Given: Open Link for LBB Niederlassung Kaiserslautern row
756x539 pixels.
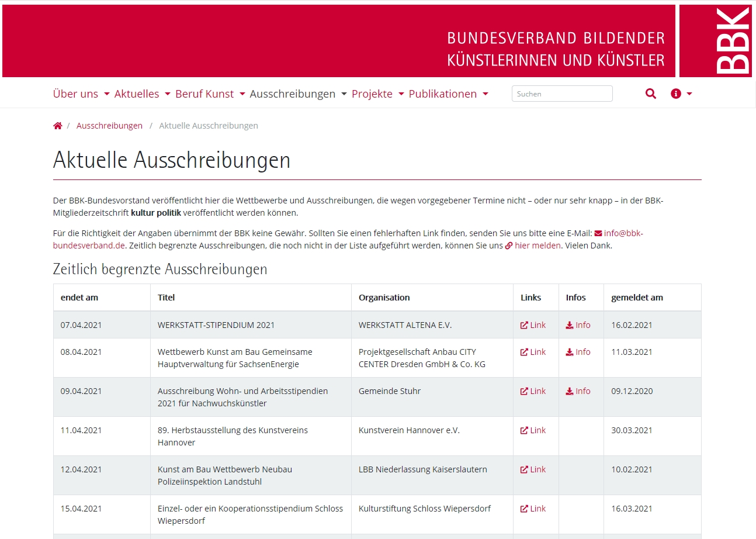Looking at the screenshot, I should (533, 469).
